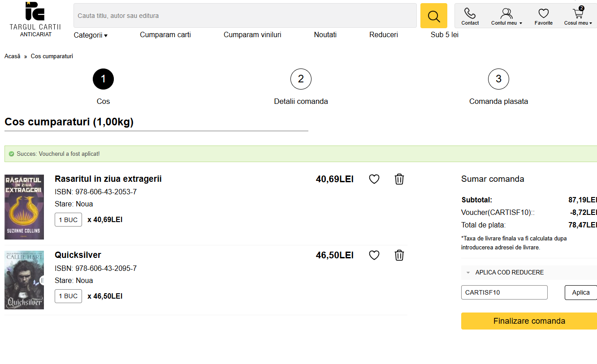
Task: Remove Quicksilver from the cart
Action: click(x=399, y=255)
